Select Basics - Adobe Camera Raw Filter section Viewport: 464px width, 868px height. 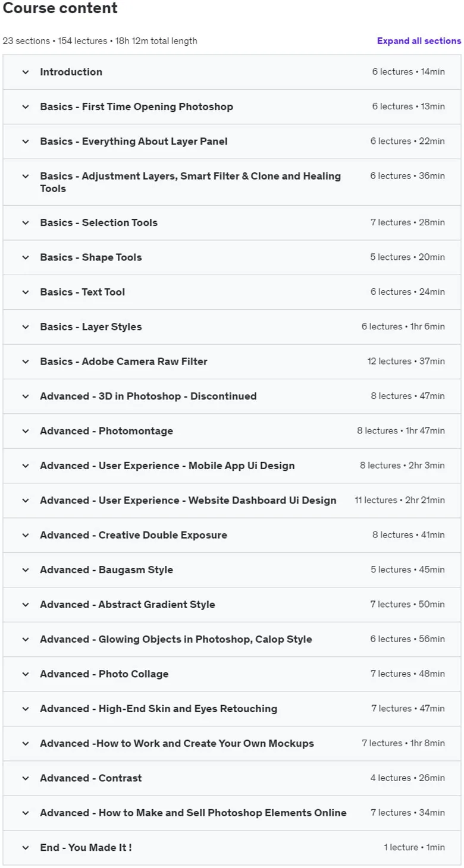[x=232, y=361]
